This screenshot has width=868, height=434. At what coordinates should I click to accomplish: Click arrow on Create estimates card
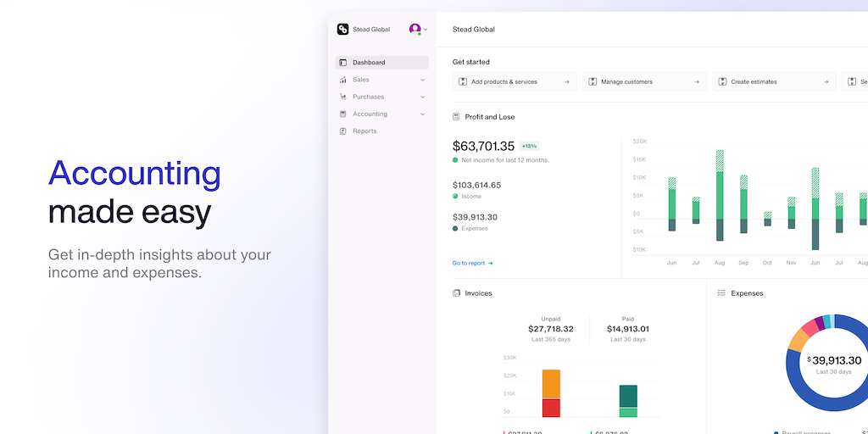[826, 82]
